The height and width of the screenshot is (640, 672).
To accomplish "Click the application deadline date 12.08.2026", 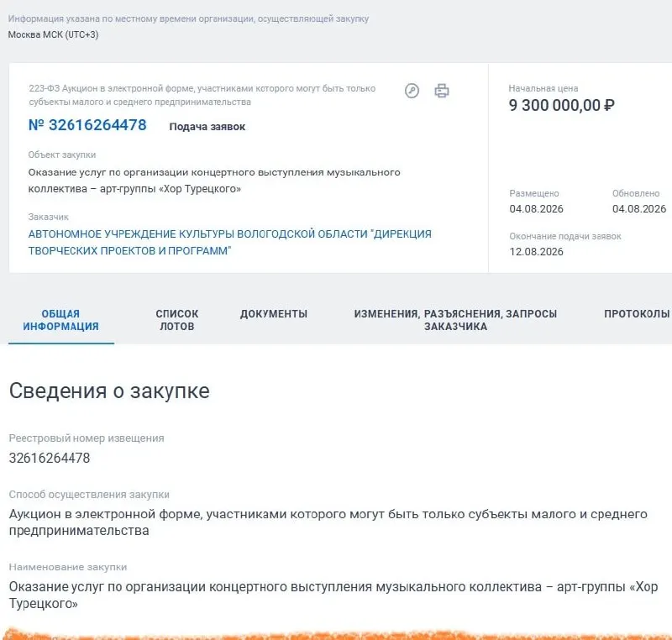I will (x=536, y=252).
